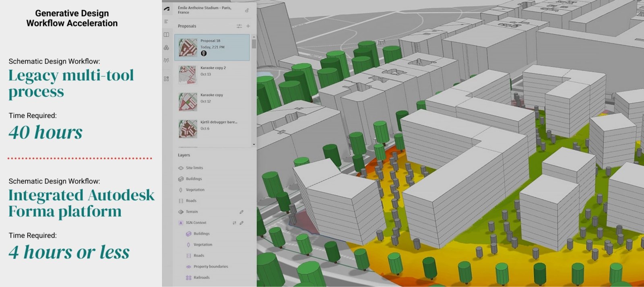The width and height of the screenshot is (644, 287).
Task: Open the collaborators people icon in the sidebar
Action: (x=166, y=60)
